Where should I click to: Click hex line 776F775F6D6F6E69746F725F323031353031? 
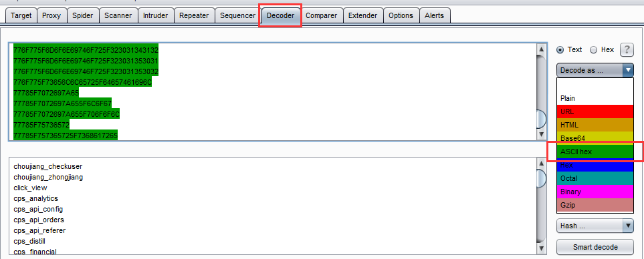click(86, 61)
